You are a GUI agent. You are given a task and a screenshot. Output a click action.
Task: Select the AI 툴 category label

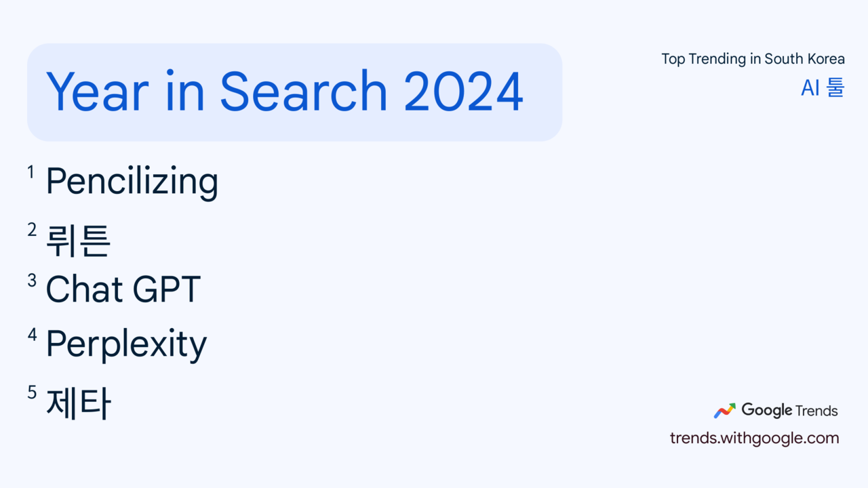coord(823,88)
